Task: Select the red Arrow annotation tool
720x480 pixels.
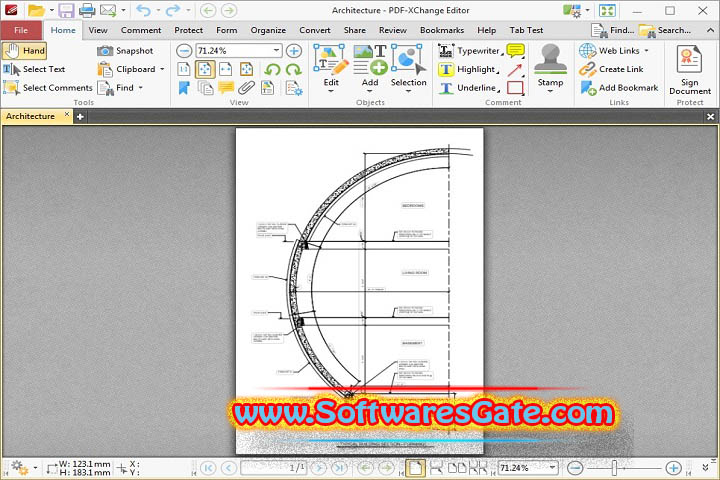Action: (x=515, y=70)
